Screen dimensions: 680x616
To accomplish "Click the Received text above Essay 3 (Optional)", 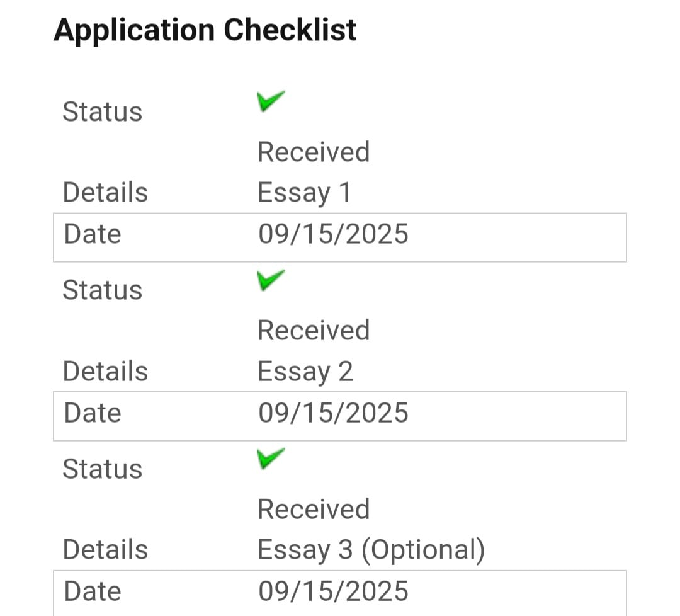I will click(x=314, y=509).
